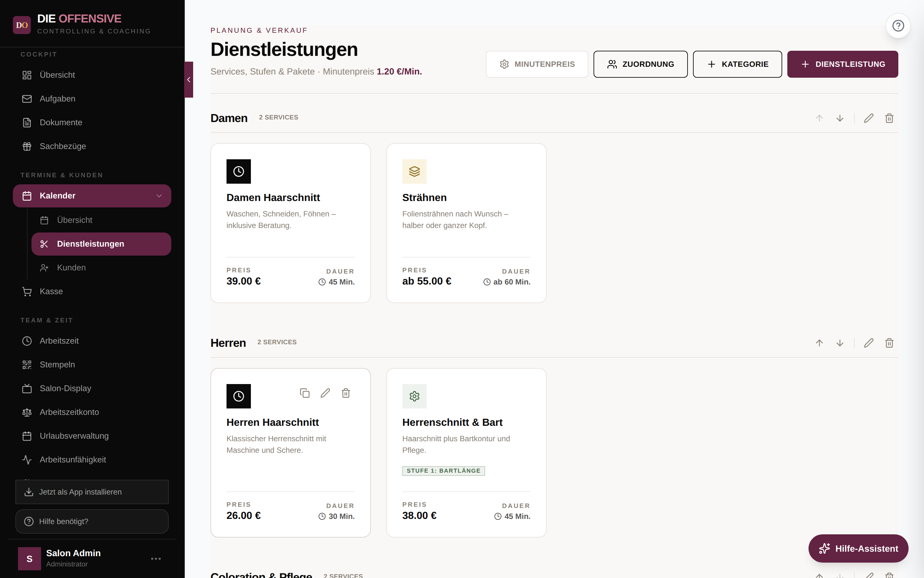Screen dimensions: 924x578
Task: Launch the Hilfe-Assistent chat
Action: (x=858, y=548)
